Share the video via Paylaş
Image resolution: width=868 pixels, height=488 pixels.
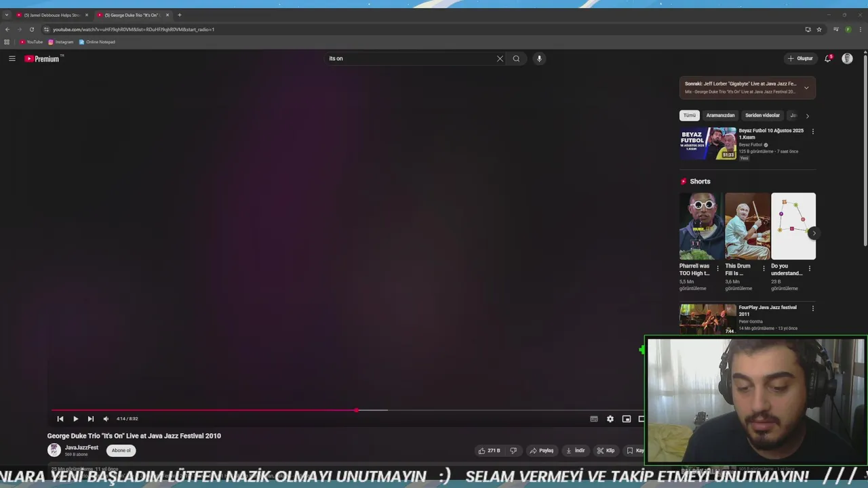(x=542, y=451)
